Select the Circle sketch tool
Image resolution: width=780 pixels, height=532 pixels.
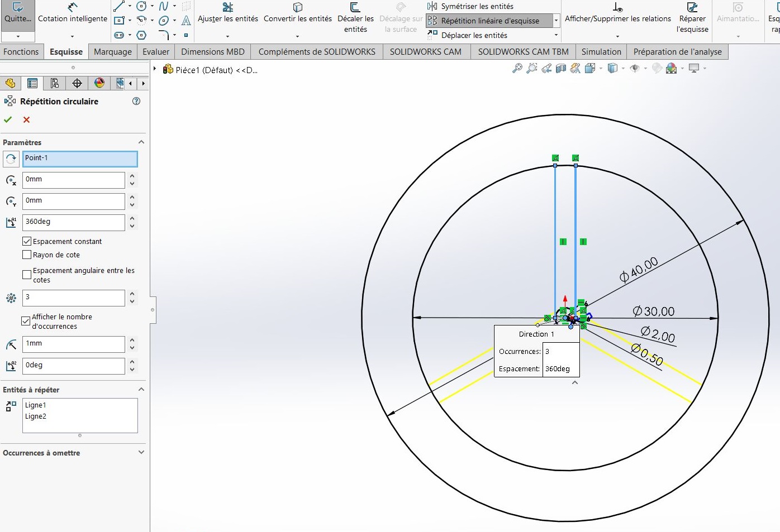[x=142, y=6]
